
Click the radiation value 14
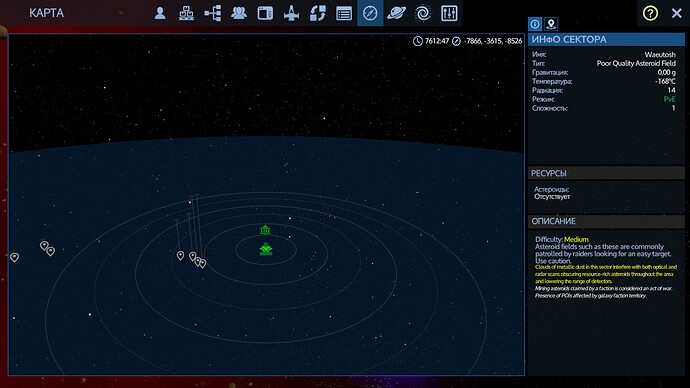(x=671, y=90)
